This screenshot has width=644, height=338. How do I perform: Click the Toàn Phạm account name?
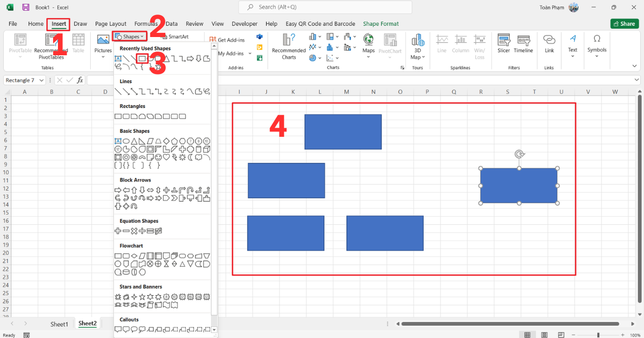point(552,8)
